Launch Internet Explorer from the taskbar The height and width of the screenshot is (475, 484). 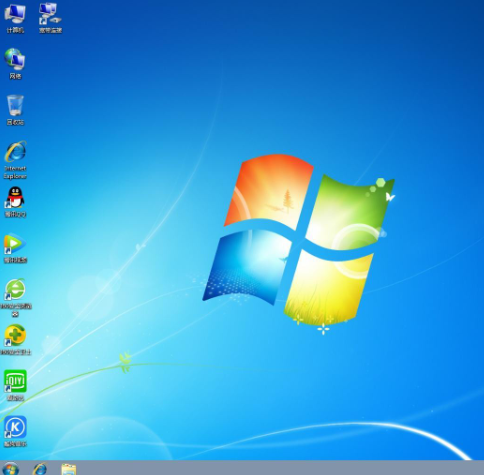point(40,469)
